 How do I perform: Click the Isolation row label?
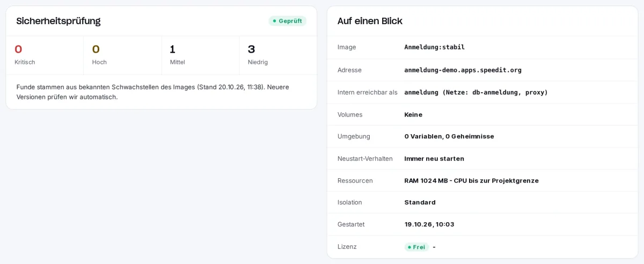point(350,202)
